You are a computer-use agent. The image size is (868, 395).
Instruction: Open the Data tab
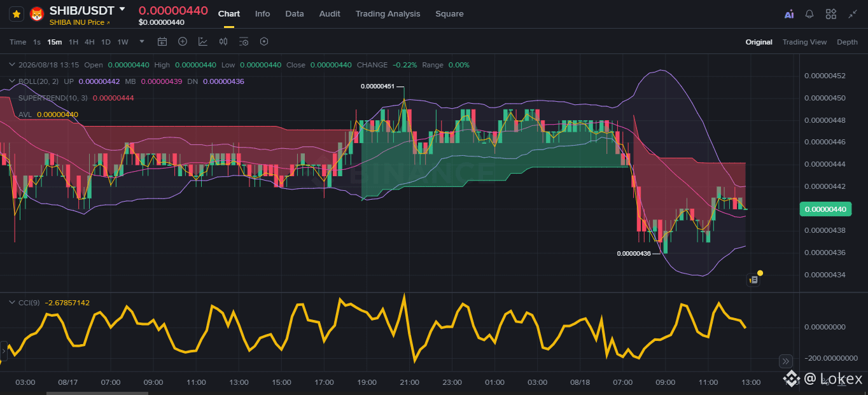(295, 14)
